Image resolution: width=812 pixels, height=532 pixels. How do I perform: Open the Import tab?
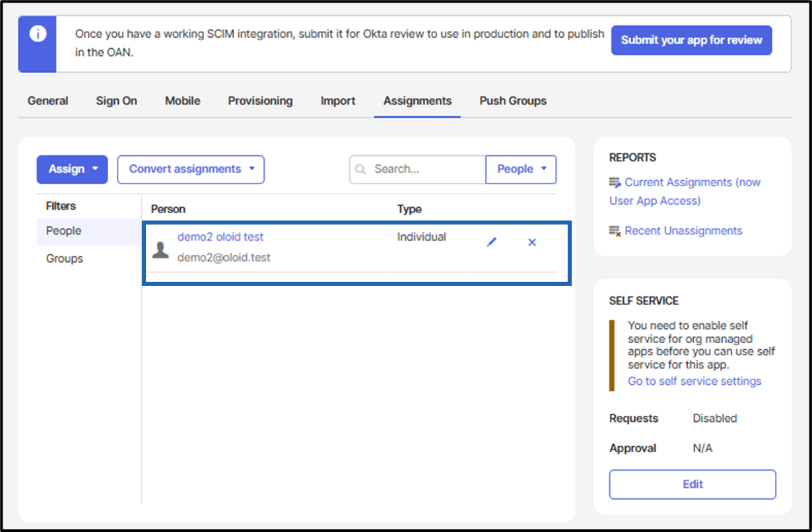pyautogui.click(x=338, y=101)
